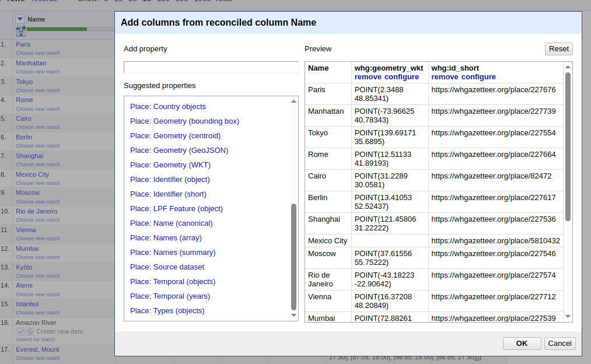The image size is (591, 364).
Task: Click single-check create new item icon for Amazon River
Action: click(x=21, y=331)
